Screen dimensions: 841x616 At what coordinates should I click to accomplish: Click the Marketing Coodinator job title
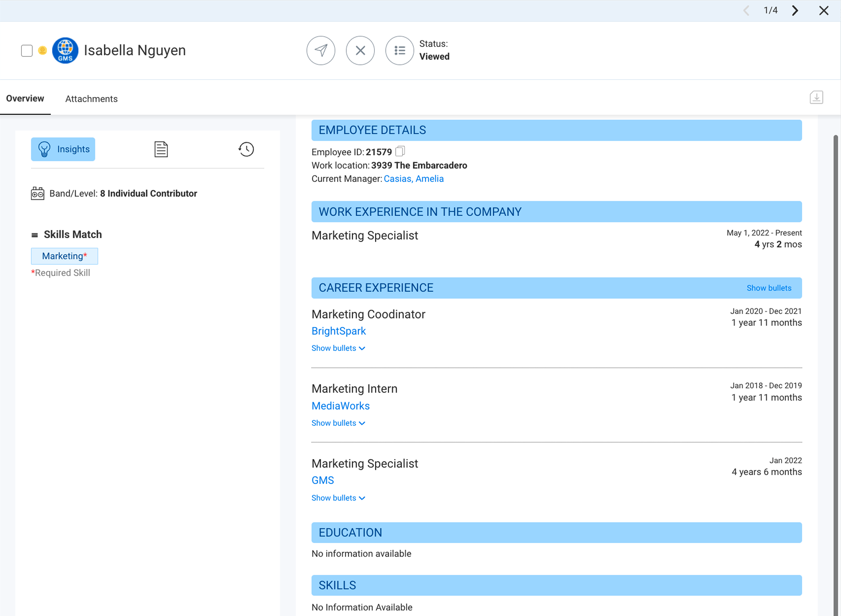click(369, 314)
